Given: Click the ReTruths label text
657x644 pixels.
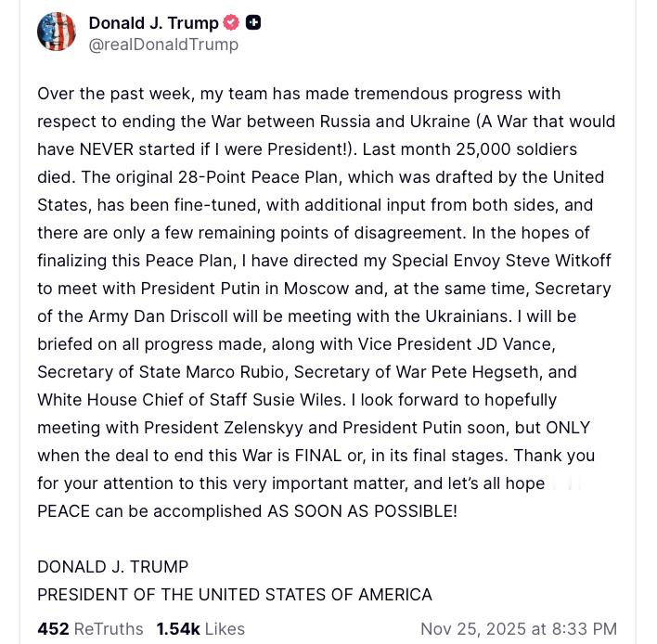Looking at the screenshot, I should pos(109,628).
